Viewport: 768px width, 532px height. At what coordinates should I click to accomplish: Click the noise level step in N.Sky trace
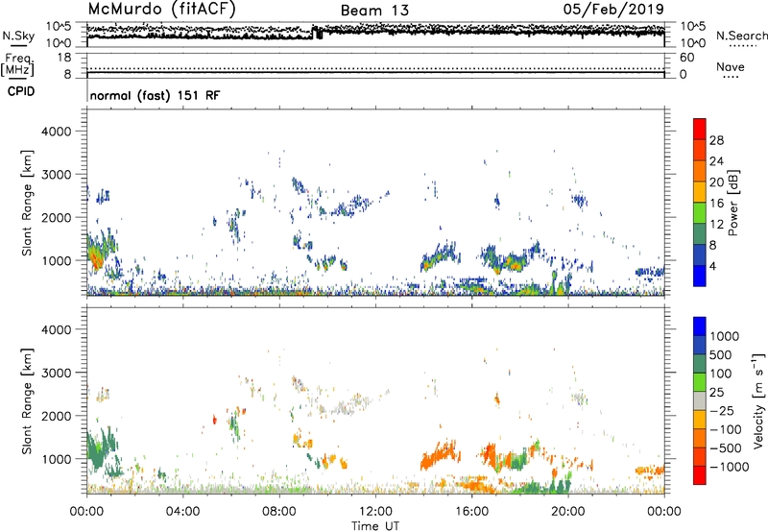coord(317,33)
